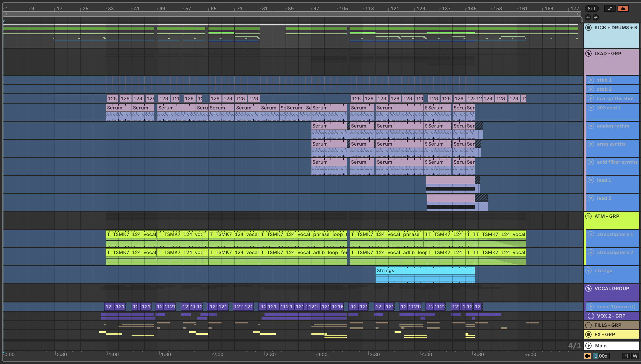This screenshot has width=641, height=364.
Task: Unfold the stab 1 track
Action: pyautogui.click(x=591, y=80)
